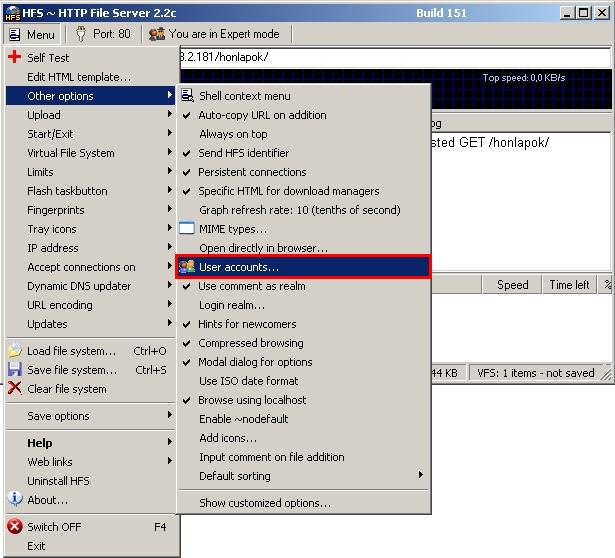Viewport: 615px width, 558px height.
Task: Click the Menu toolbar button
Action: pyautogui.click(x=32, y=35)
